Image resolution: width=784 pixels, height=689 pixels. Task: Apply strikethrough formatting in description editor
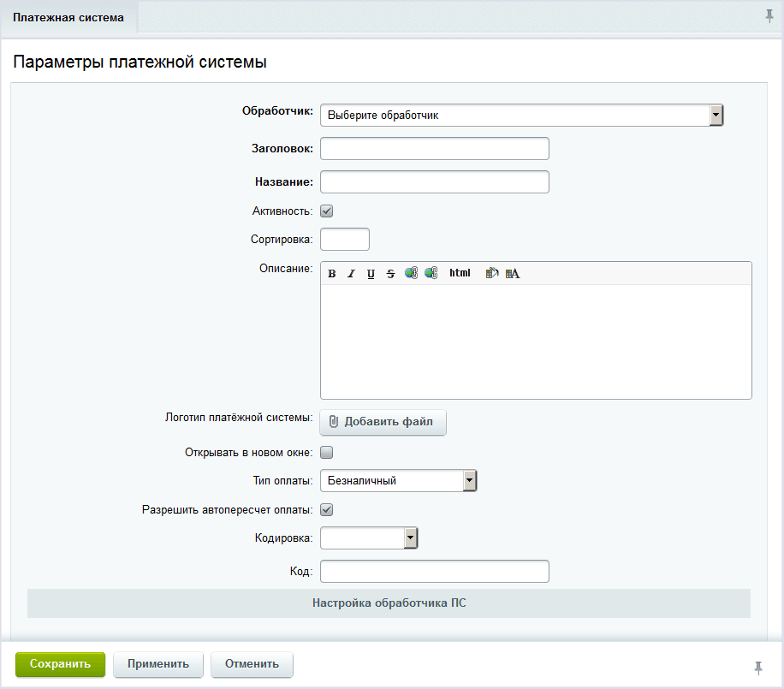pos(390,274)
